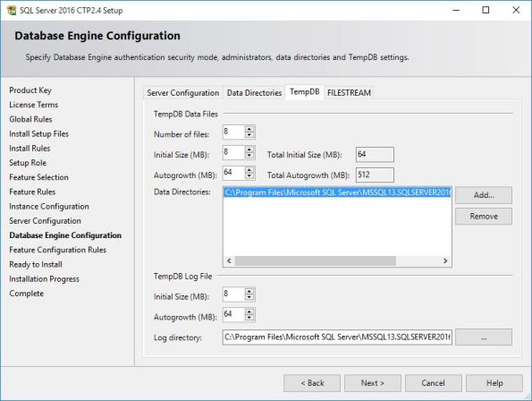Click the Total Initial Size field
Image resolution: width=532 pixels, height=401 pixels.
375,155
